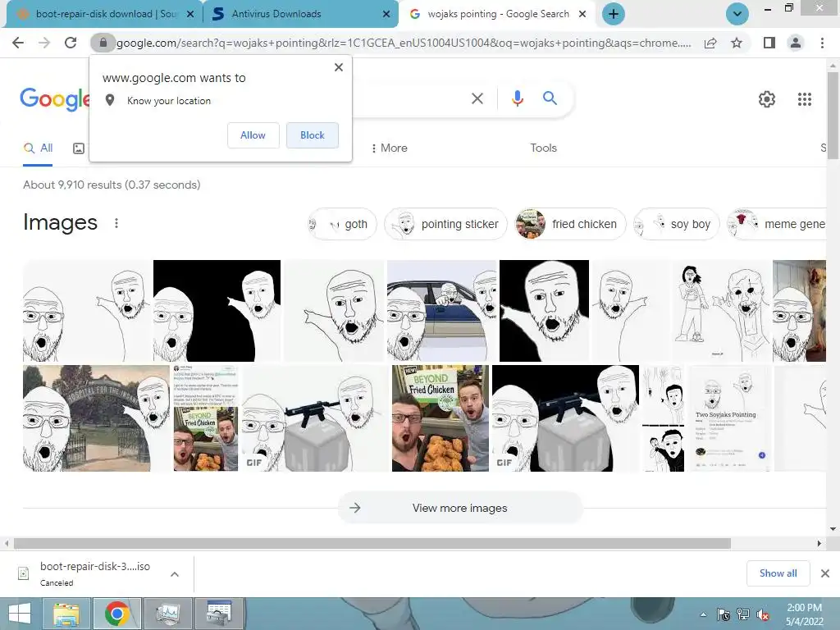Viewport: 840px width, 630px height.
Task: Open the Images section options menu
Action: (x=116, y=223)
